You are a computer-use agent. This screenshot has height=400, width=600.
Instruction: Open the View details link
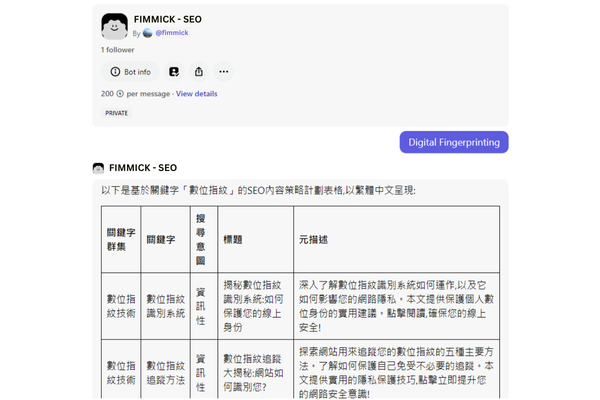197,94
